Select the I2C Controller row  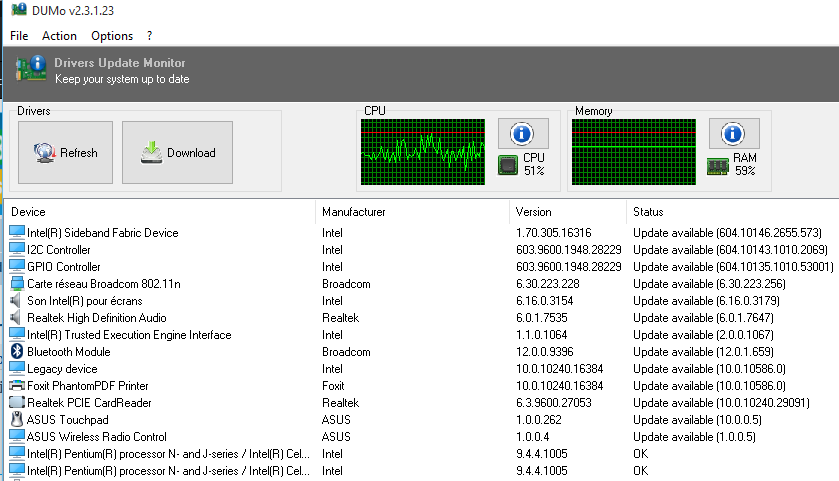pos(421,250)
